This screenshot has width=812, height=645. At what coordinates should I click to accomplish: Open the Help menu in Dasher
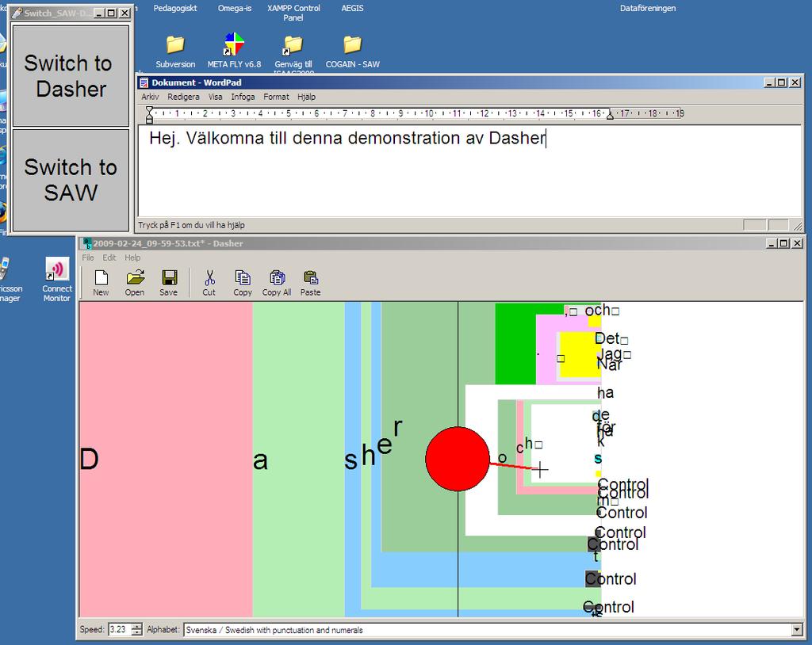(x=132, y=258)
